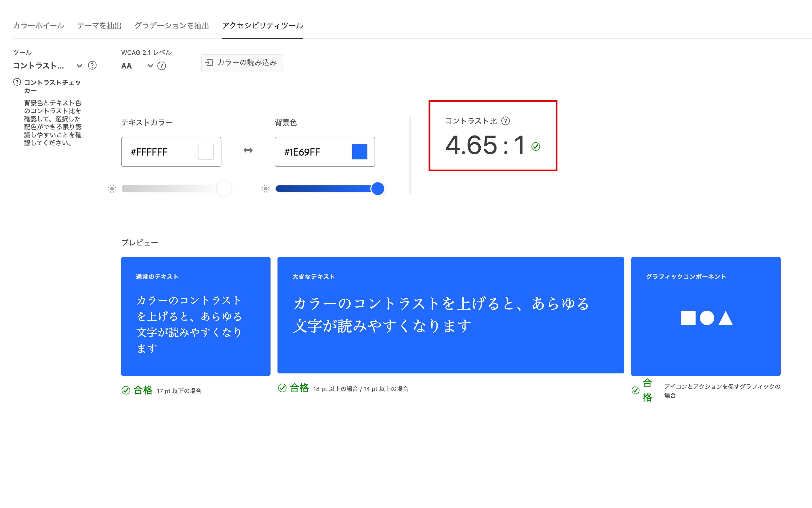This screenshot has width=812, height=508.
Task: Click the WCAG 2.1 レベル label
Action: (x=146, y=53)
